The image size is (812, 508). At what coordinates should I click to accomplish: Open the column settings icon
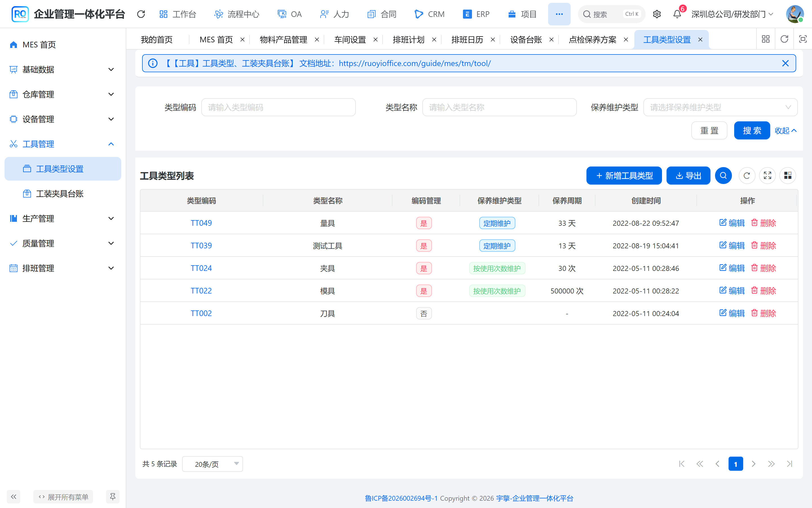tap(787, 175)
